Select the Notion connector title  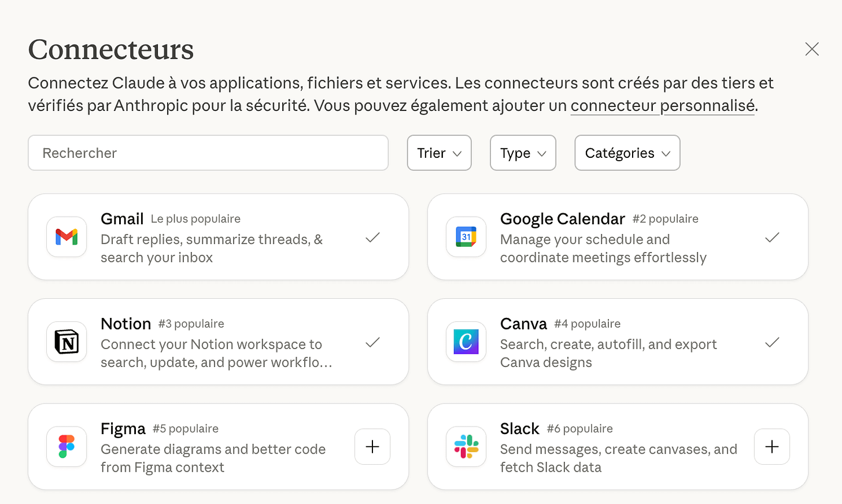[x=125, y=324]
